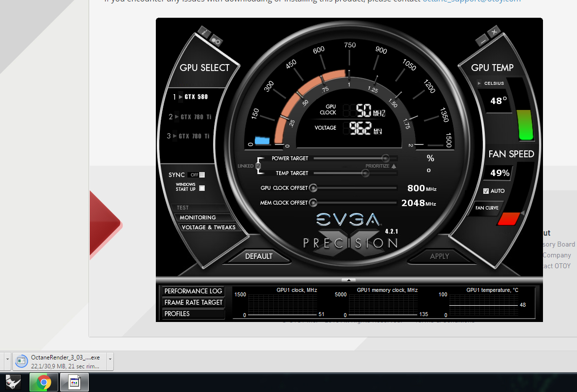Toggle the Fan Speed AUTO checkbox

pos(486,191)
